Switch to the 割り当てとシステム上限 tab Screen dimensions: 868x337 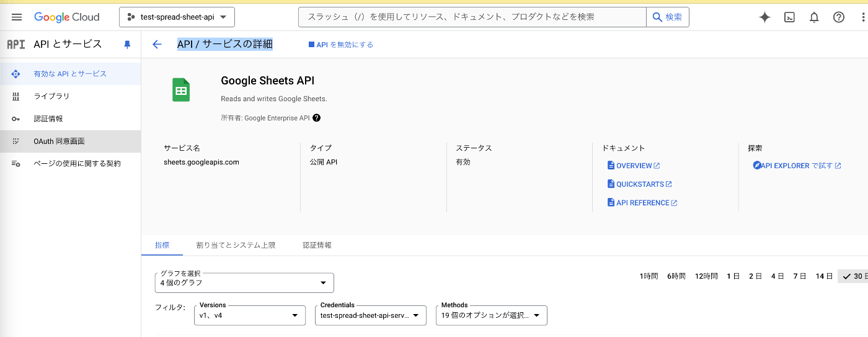click(236, 245)
